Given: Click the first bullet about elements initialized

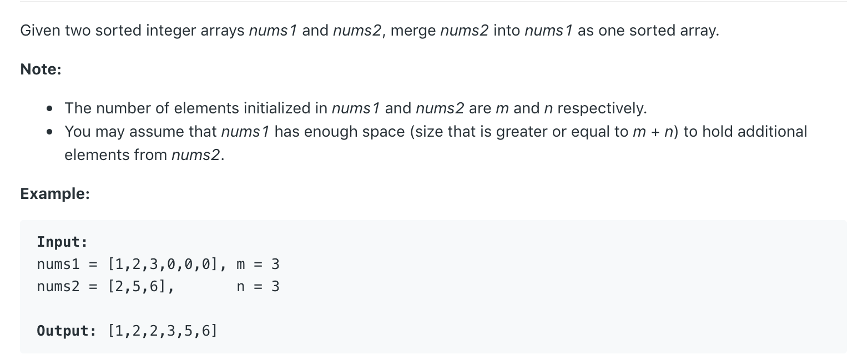Looking at the screenshot, I should click(356, 108).
